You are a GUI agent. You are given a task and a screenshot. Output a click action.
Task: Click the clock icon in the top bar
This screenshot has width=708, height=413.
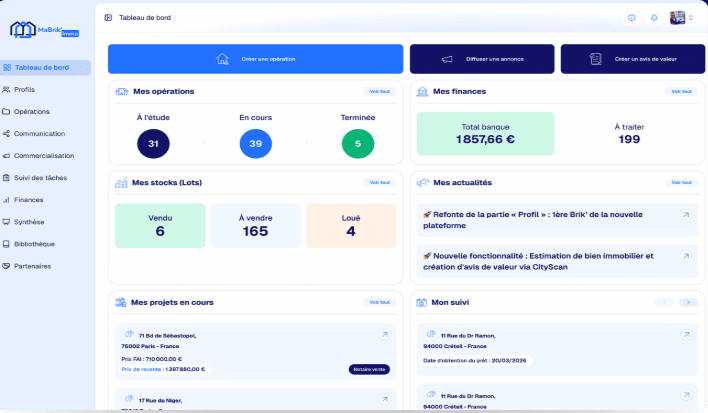(631, 17)
